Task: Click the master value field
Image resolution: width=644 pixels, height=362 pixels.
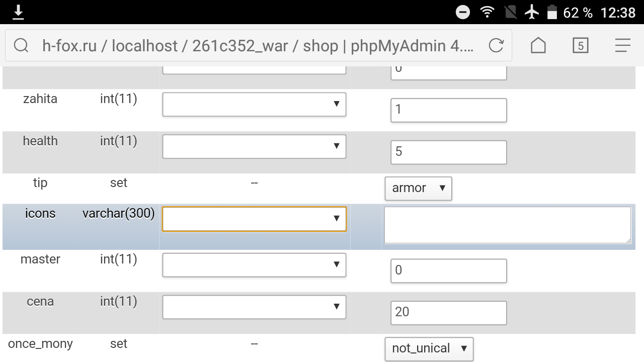Action: pos(448,270)
